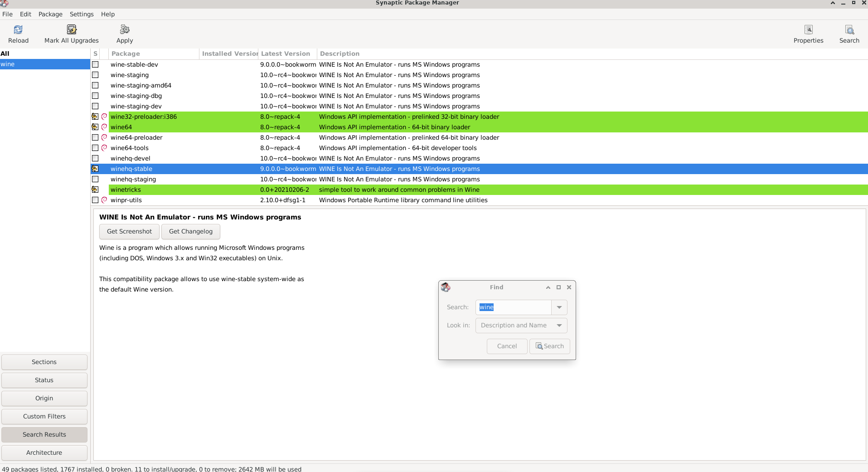
Task: Sort by Package column header
Action: coord(154,54)
